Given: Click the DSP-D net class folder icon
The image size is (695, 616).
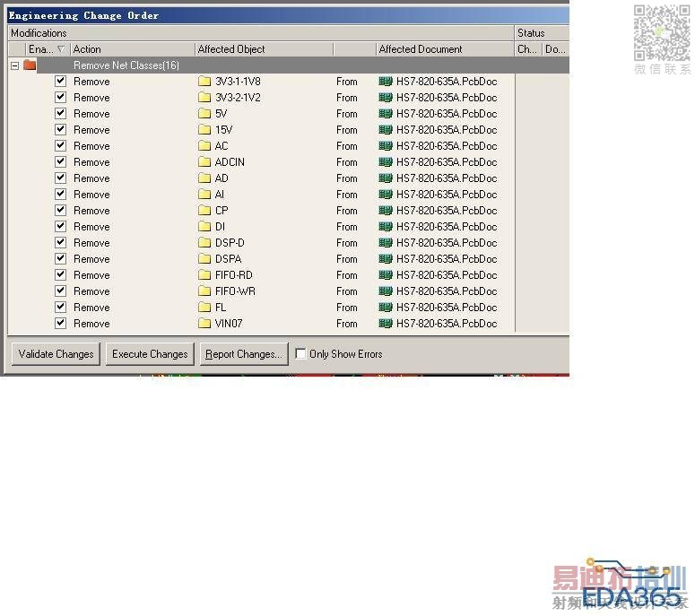Looking at the screenshot, I should 204,242.
